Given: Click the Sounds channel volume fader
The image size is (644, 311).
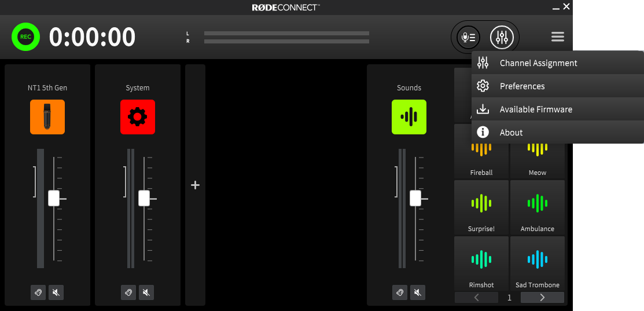Looking at the screenshot, I should tap(415, 199).
